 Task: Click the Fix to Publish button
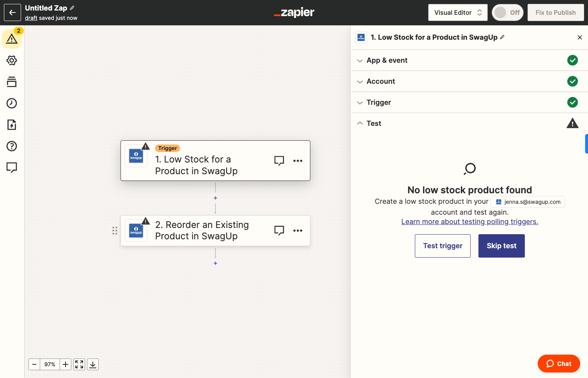(x=556, y=12)
